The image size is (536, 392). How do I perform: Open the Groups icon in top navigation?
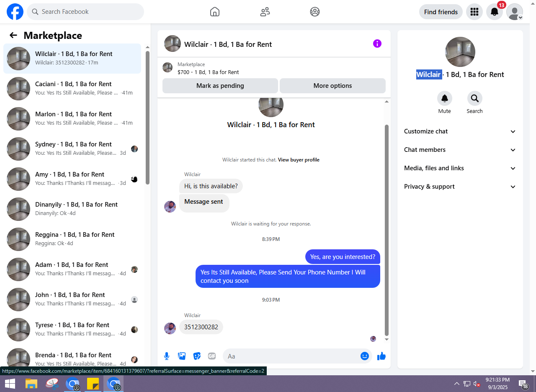pyautogui.click(x=315, y=12)
